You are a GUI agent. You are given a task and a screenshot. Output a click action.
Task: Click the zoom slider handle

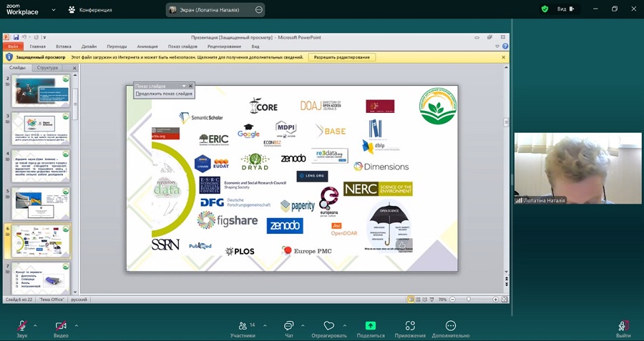point(468,300)
